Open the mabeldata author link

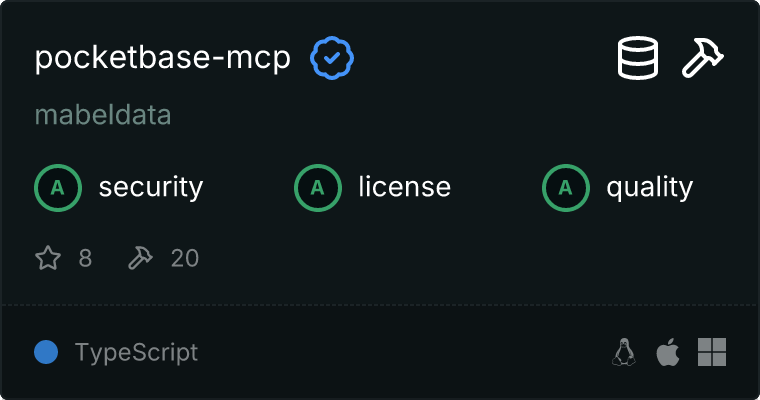pyautogui.click(x=103, y=115)
